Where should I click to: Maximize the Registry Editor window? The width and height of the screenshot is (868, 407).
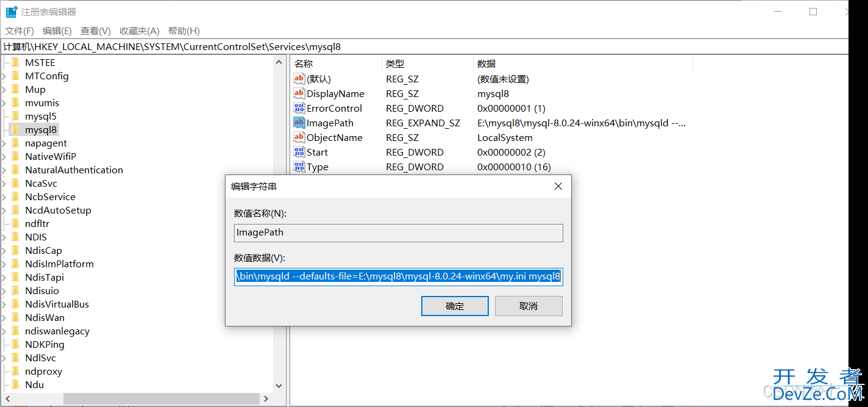(x=813, y=12)
